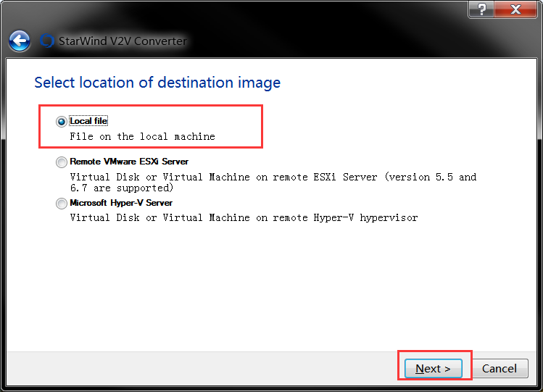The height and width of the screenshot is (392, 543).
Task: Click the StarWind V2V Converter logo icon
Action: 46,41
